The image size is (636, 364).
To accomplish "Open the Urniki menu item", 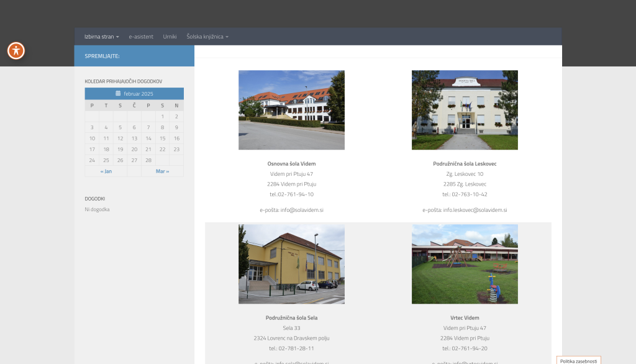I will pyautogui.click(x=170, y=37).
